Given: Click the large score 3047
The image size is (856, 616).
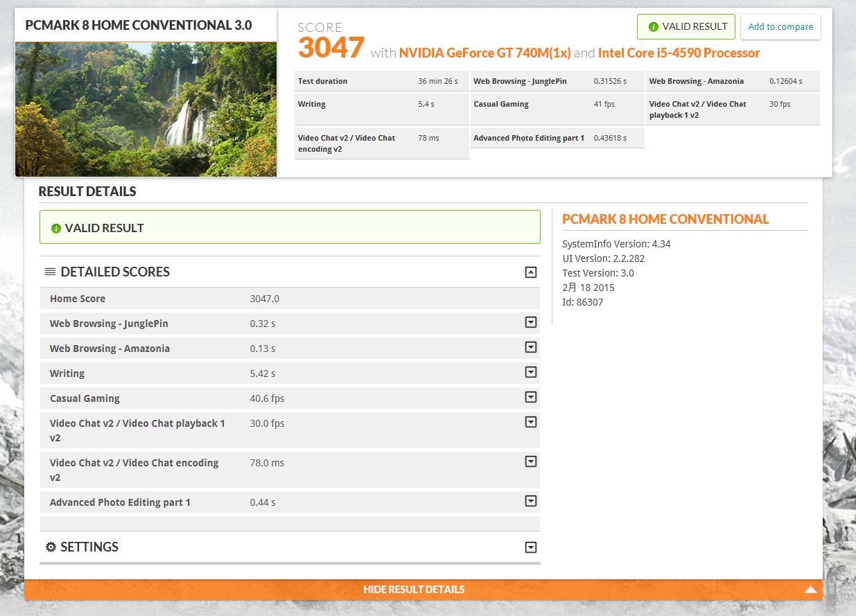Looking at the screenshot, I should (x=331, y=48).
